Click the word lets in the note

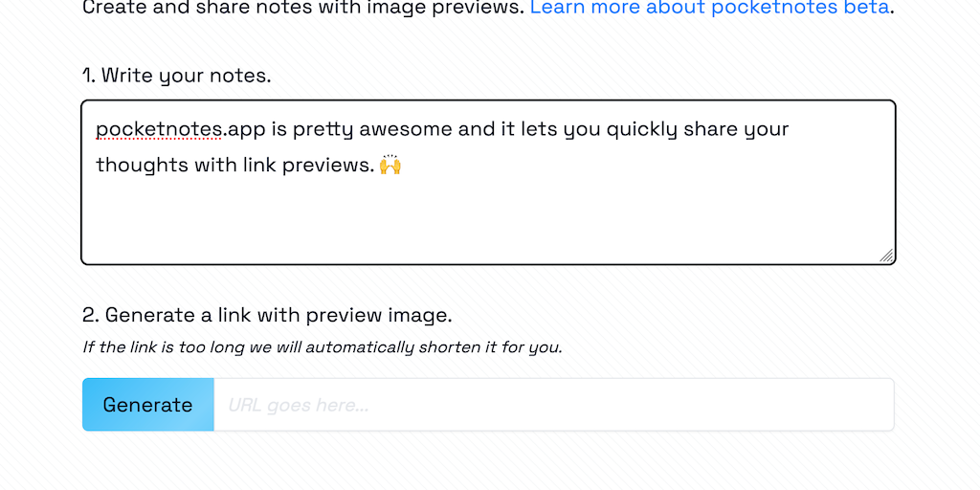coord(537,129)
